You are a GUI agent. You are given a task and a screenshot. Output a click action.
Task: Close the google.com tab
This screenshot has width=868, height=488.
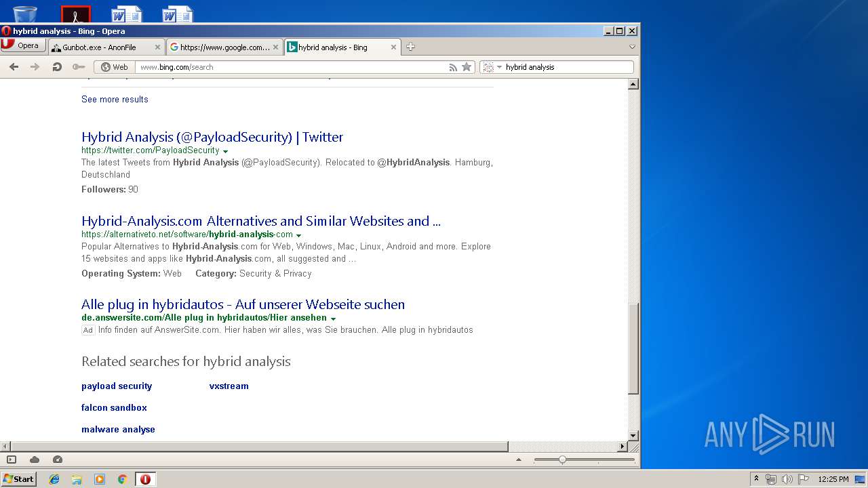pos(275,47)
